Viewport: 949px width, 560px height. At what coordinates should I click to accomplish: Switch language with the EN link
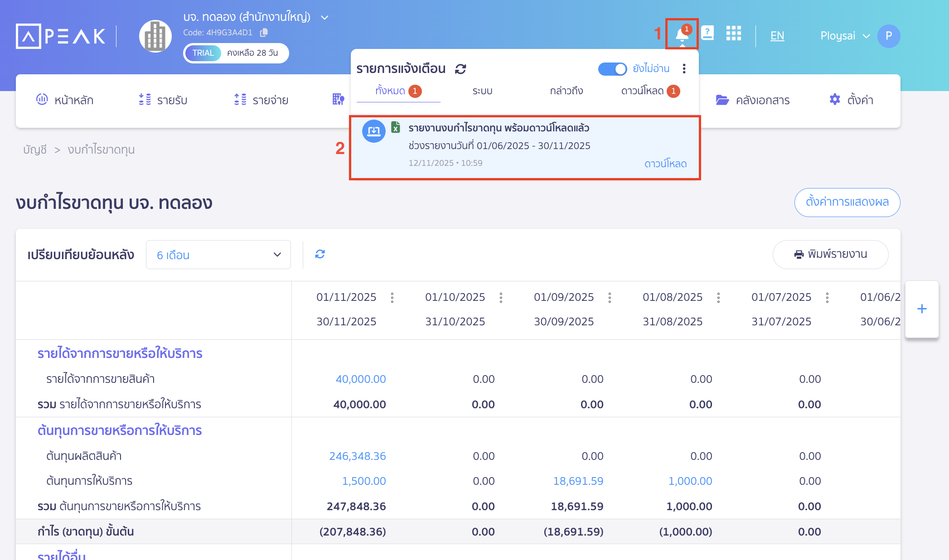point(777,36)
